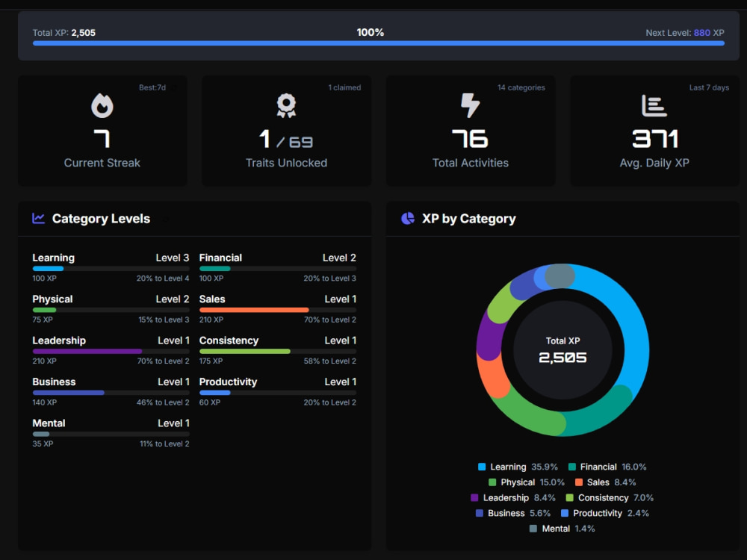Viewport: 747px width, 560px height.
Task: Click the 1 claimed label
Action: (344, 87)
